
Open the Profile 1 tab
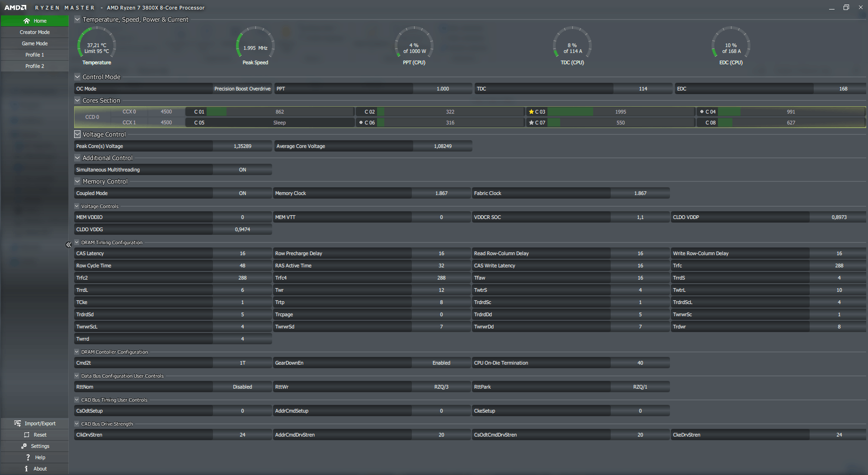pyautogui.click(x=35, y=55)
